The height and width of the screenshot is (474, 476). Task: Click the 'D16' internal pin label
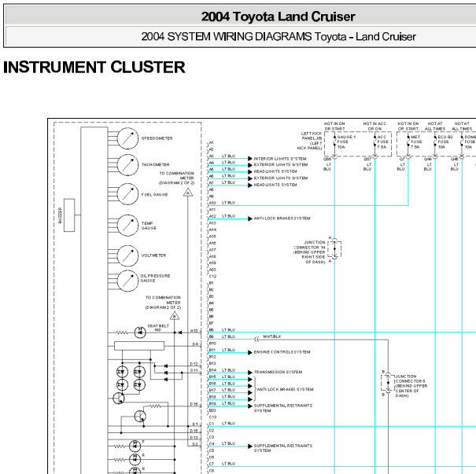[x=194, y=404]
